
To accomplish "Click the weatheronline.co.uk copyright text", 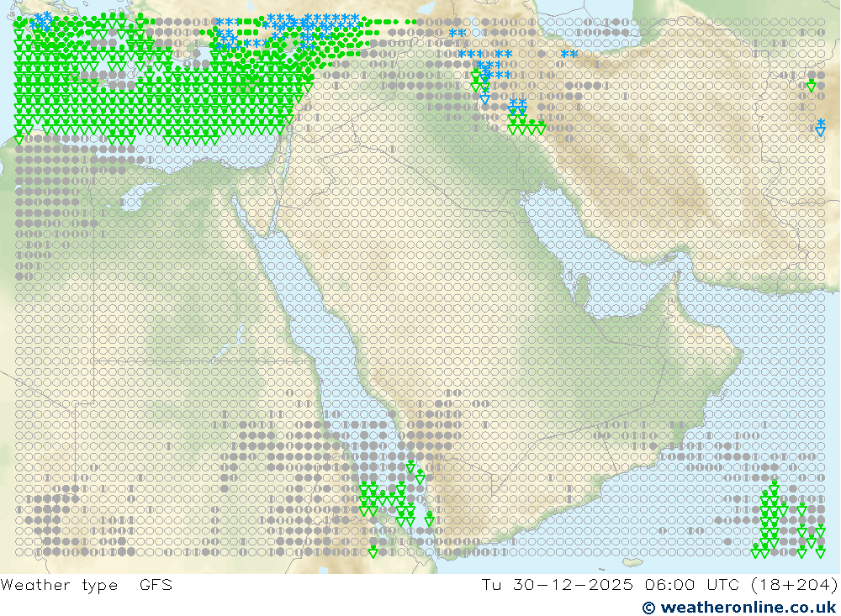I will (x=739, y=608).
